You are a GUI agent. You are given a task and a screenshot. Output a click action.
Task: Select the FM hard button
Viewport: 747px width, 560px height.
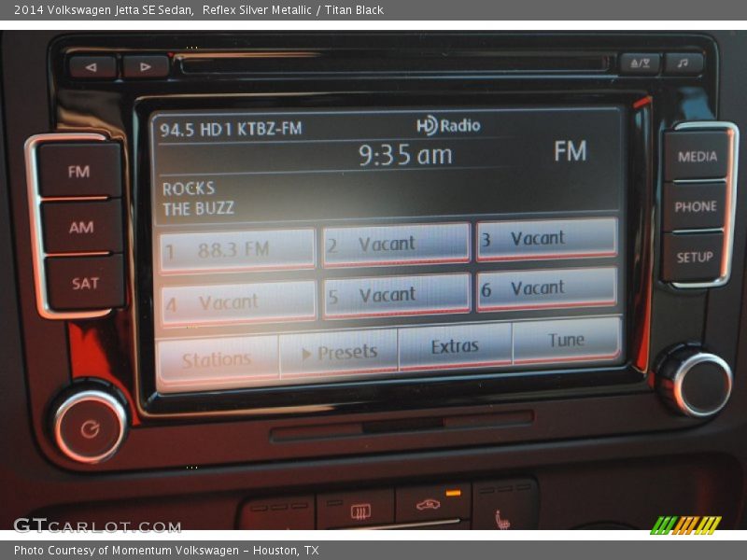[x=79, y=171]
